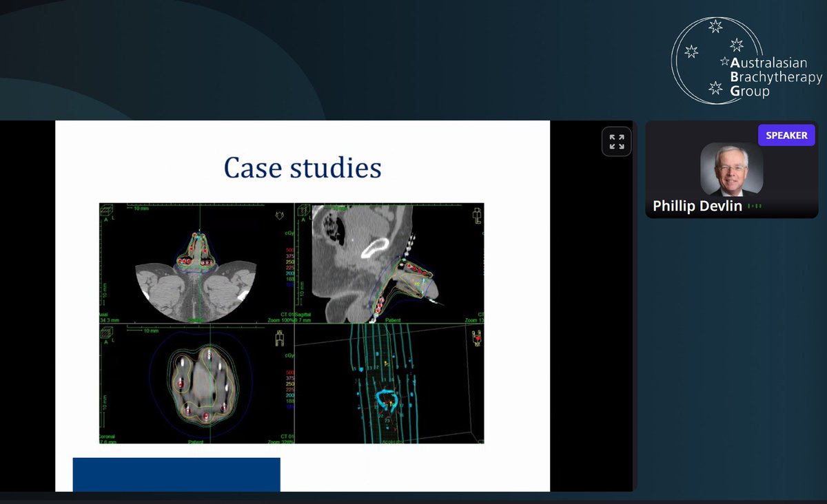Screen dimensions: 827x504
Task: Select the 3D applicator reconstruction panel
Action: tap(389, 384)
